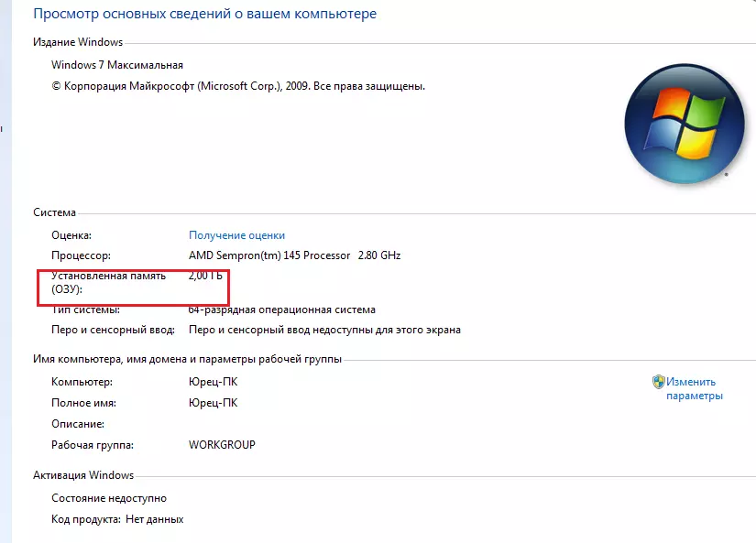The image size is (756, 543).
Task: Click the shield icon beside Изменить параметры
Action: pyautogui.click(x=658, y=382)
